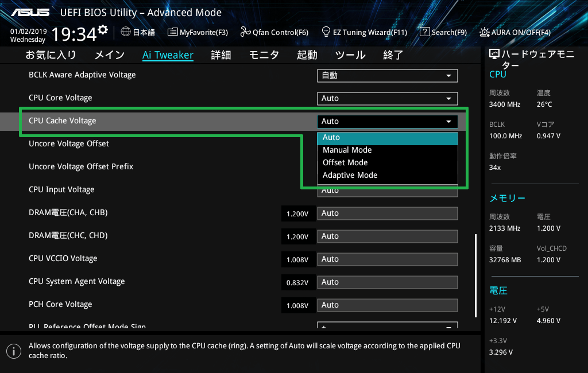Open Search(F9)
The width and height of the screenshot is (588, 373).
[443, 32]
